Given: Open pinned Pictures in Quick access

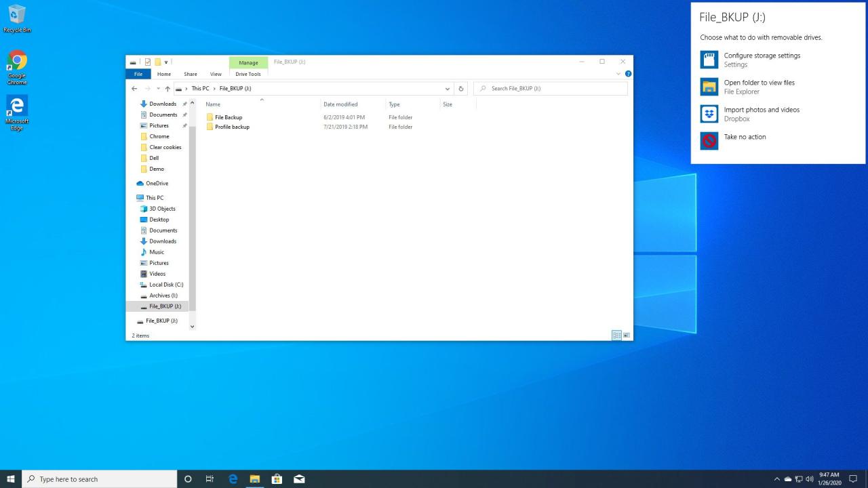Looking at the screenshot, I should 159,125.
